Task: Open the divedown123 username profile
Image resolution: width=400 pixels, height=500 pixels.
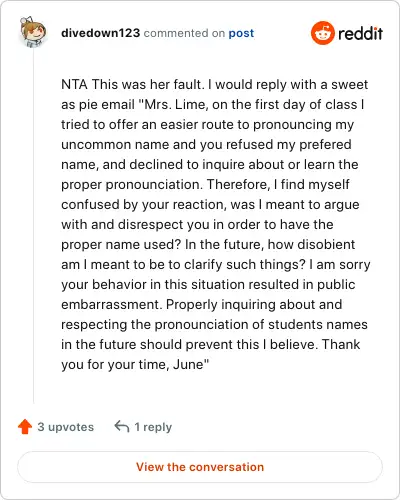Action: [101, 33]
